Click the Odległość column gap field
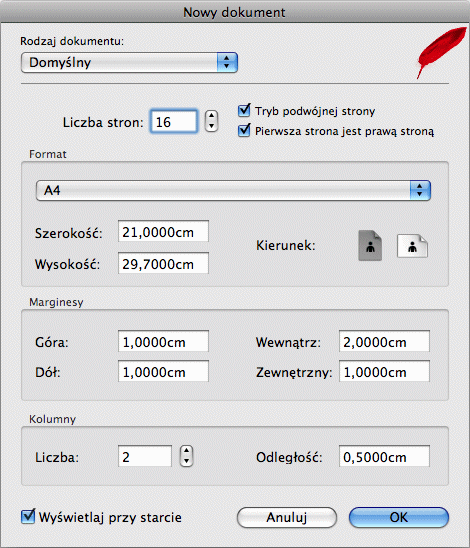Viewport: 470px width, 548px height. click(384, 456)
